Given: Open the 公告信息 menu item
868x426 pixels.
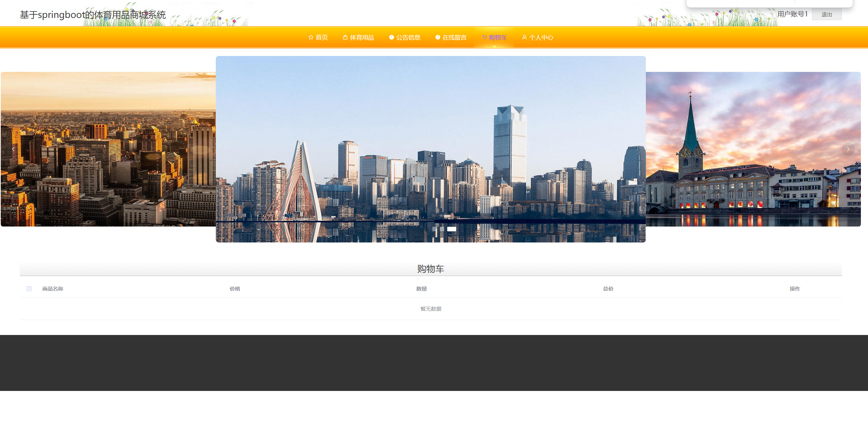Looking at the screenshot, I should (x=408, y=37).
